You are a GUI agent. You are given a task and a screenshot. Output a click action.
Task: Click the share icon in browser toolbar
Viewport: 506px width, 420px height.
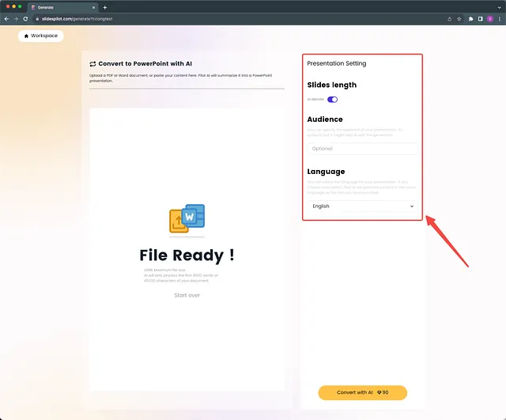(x=450, y=19)
